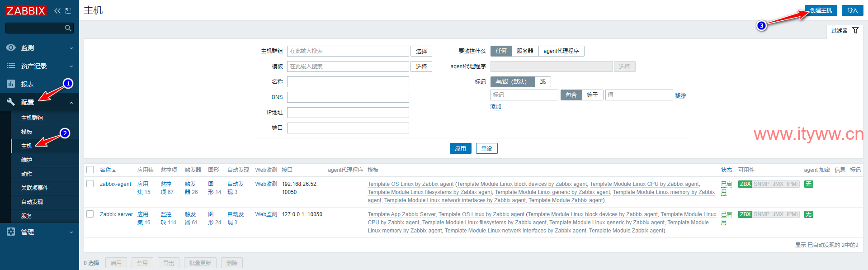
Task: Select 任何 monitoring option
Action: point(501,51)
